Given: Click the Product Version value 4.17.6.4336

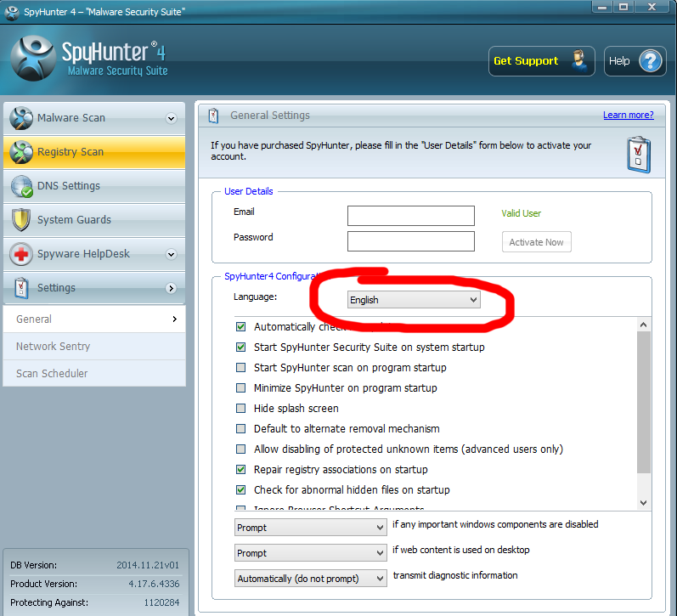Looking at the screenshot, I should pyautogui.click(x=154, y=584).
